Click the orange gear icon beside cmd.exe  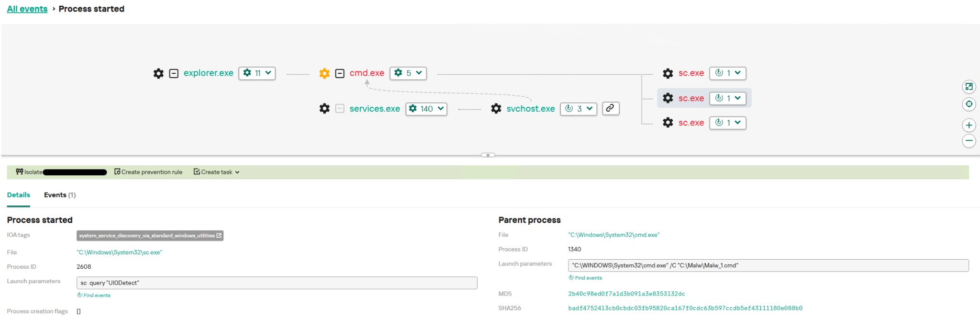click(x=324, y=73)
